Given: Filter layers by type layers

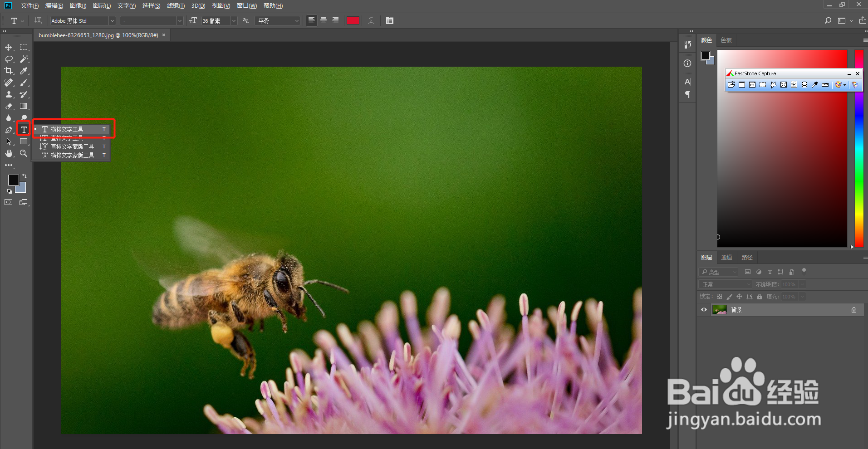Looking at the screenshot, I should click(770, 272).
